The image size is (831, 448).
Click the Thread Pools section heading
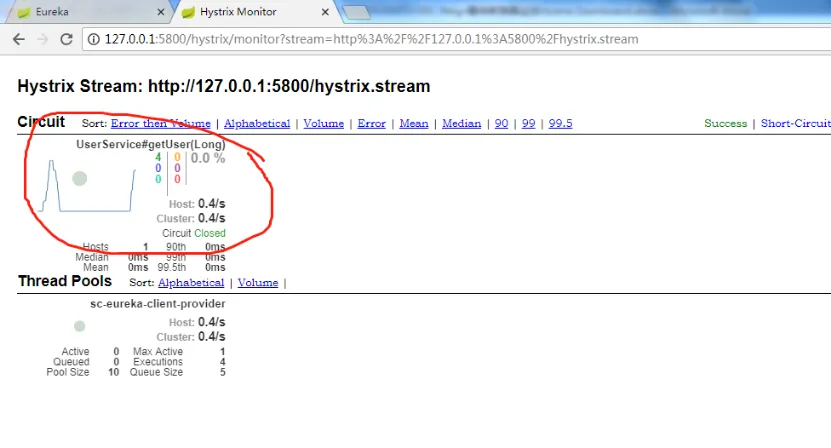(65, 281)
